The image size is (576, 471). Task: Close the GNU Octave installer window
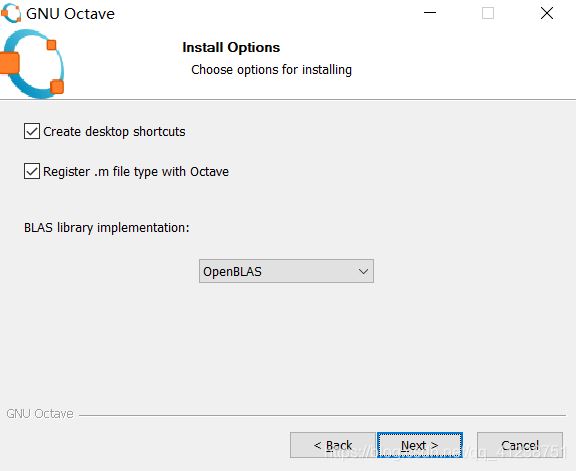(x=547, y=13)
